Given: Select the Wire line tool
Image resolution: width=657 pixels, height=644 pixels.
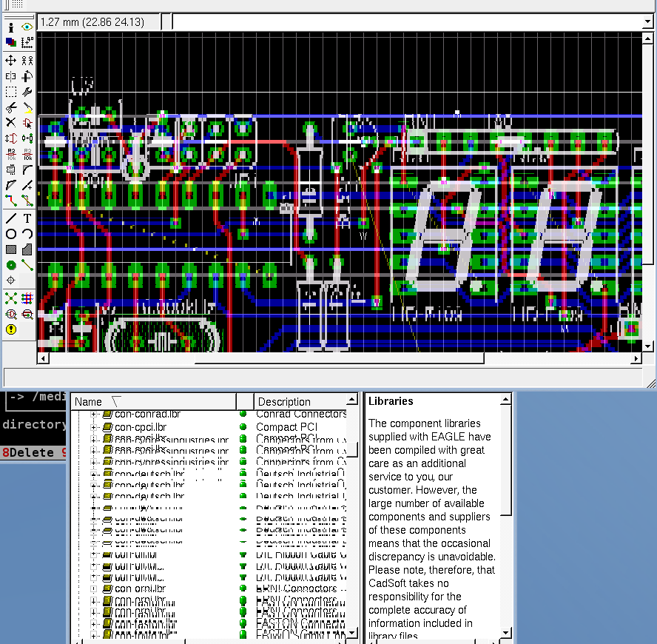Looking at the screenshot, I should pyautogui.click(x=11, y=218).
